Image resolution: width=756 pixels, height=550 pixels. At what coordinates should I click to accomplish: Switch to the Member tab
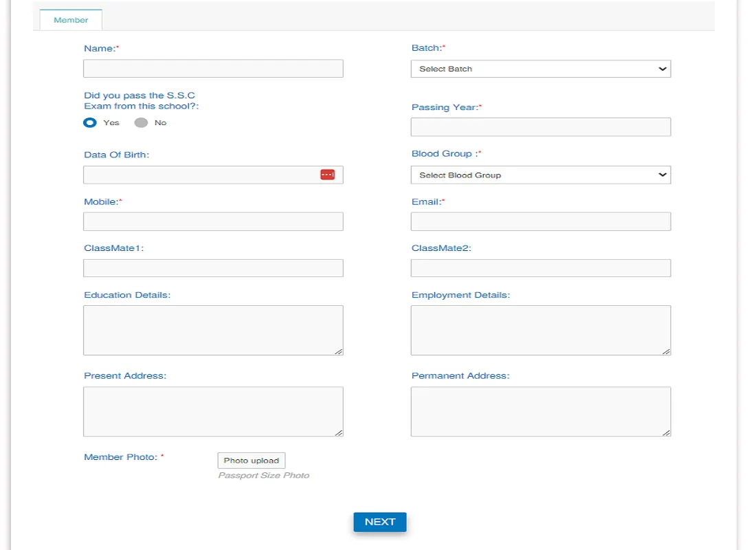click(x=71, y=20)
